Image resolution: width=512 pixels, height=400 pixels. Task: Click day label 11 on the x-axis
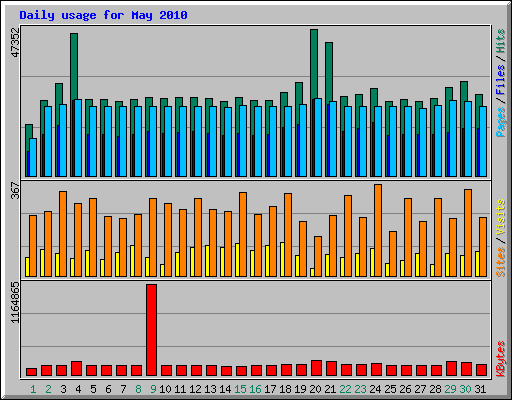click(180, 389)
